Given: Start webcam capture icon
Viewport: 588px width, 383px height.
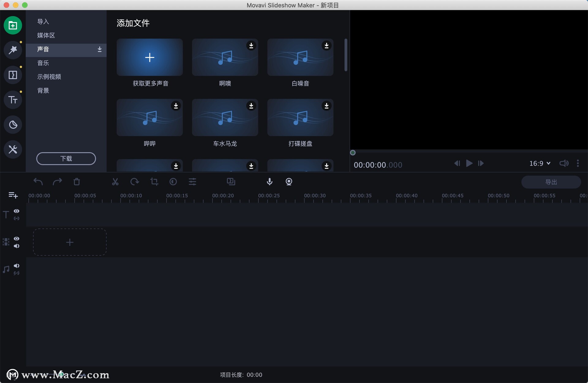Looking at the screenshot, I should click(x=289, y=182).
